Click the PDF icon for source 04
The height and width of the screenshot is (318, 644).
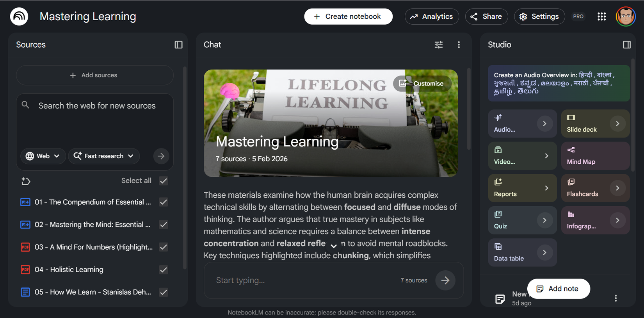click(25, 270)
